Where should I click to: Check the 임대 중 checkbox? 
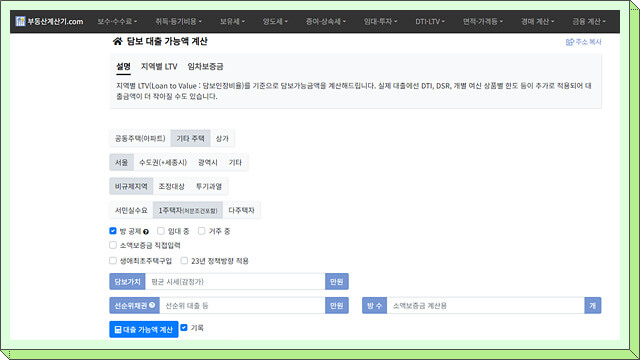coord(161,231)
